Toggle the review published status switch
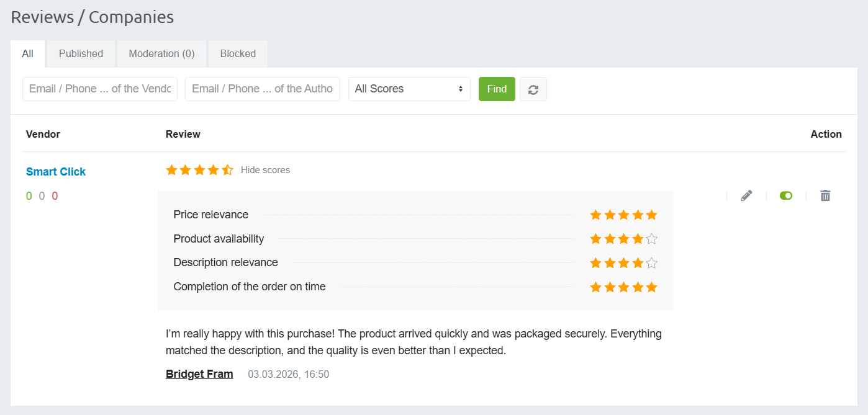Viewport: 868px width, 415px height. tap(786, 196)
